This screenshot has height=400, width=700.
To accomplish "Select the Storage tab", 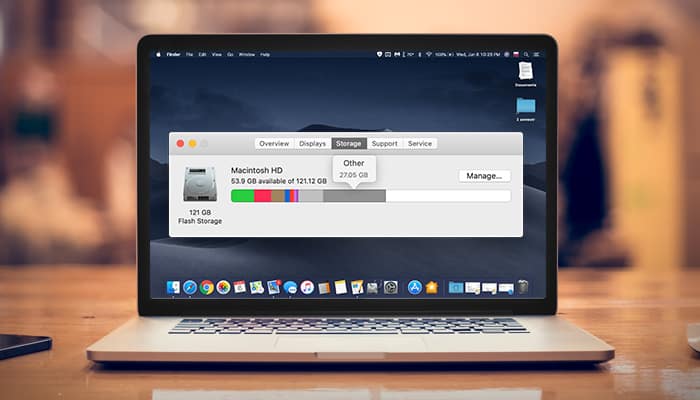I will coord(349,143).
